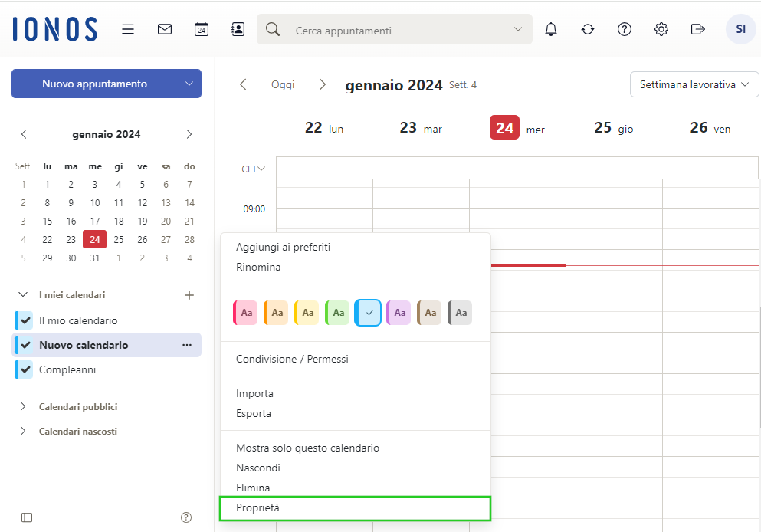Click the gennaio 2024 mini calendar title

point(107,134)
